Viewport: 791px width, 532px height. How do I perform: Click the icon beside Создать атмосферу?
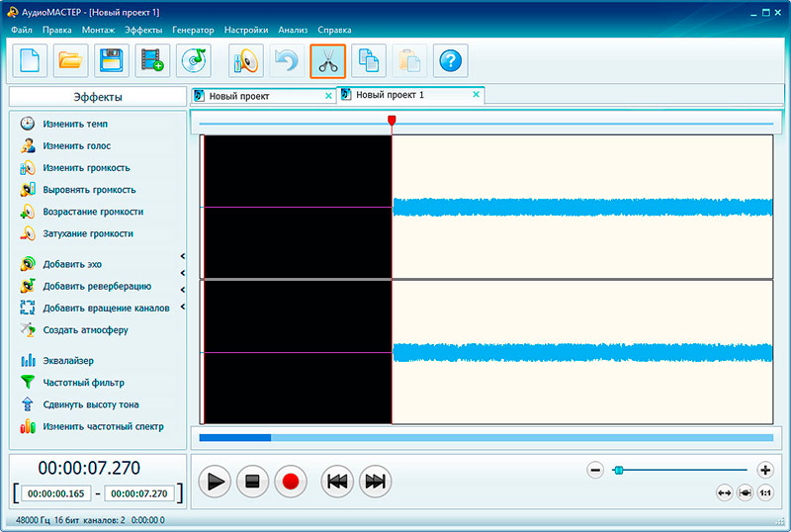coord(28,330)
